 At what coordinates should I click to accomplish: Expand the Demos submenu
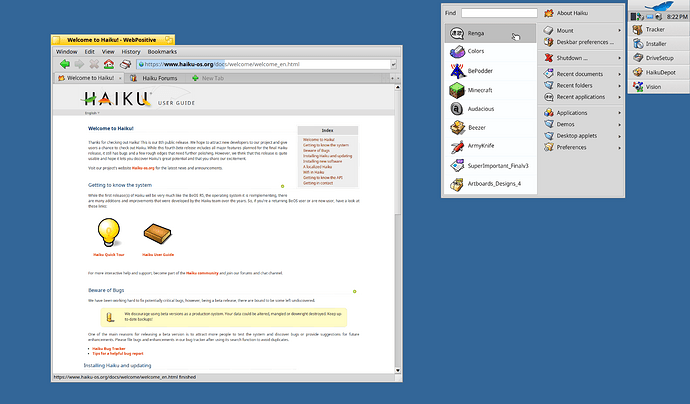(581, 124)
